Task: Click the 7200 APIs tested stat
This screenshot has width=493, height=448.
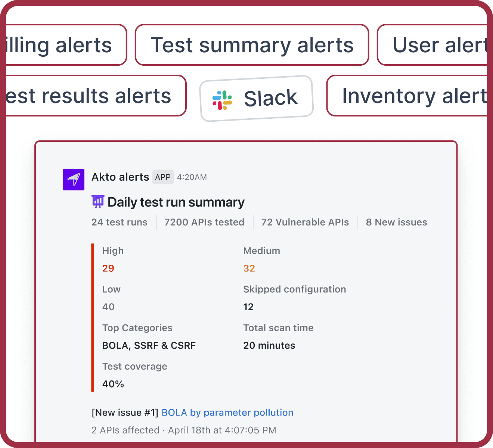Action: [204, 222]
